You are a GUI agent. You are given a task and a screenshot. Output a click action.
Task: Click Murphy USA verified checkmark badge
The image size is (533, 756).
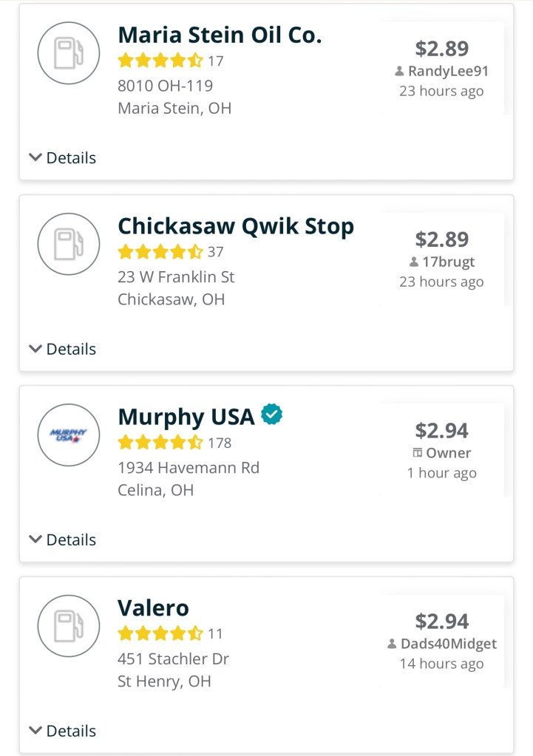pos(272,415)
